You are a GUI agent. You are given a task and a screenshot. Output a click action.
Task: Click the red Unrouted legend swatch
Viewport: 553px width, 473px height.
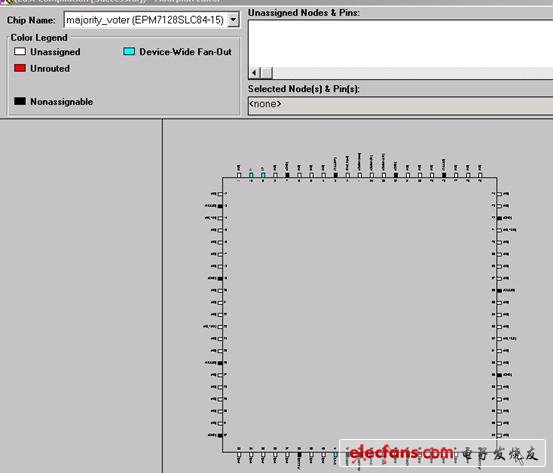click(20, 68)
